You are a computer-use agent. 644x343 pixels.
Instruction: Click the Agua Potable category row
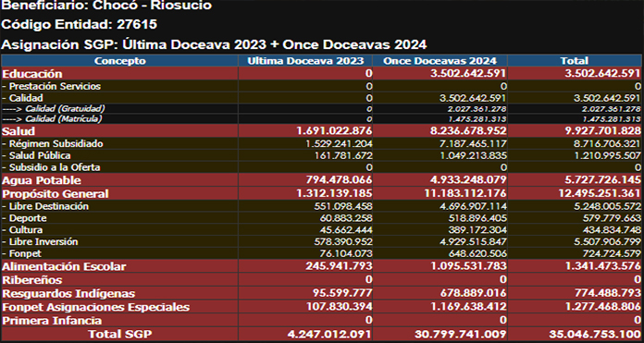321,180
